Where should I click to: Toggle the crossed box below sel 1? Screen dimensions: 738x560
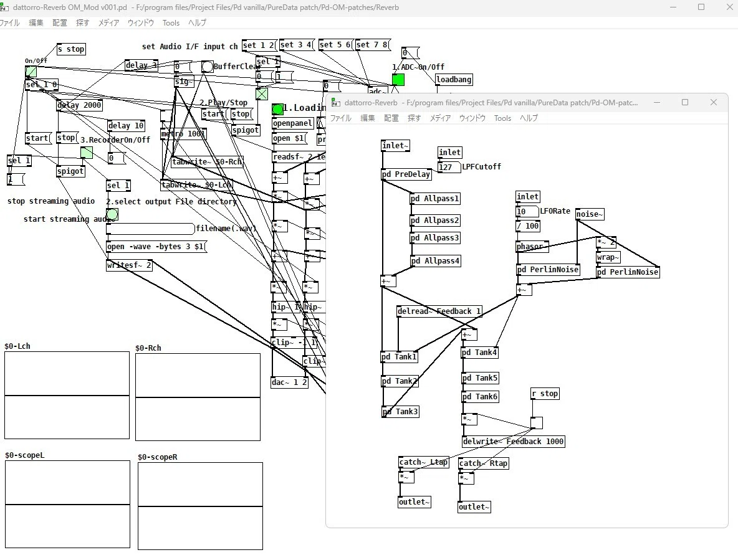[262, 93]
